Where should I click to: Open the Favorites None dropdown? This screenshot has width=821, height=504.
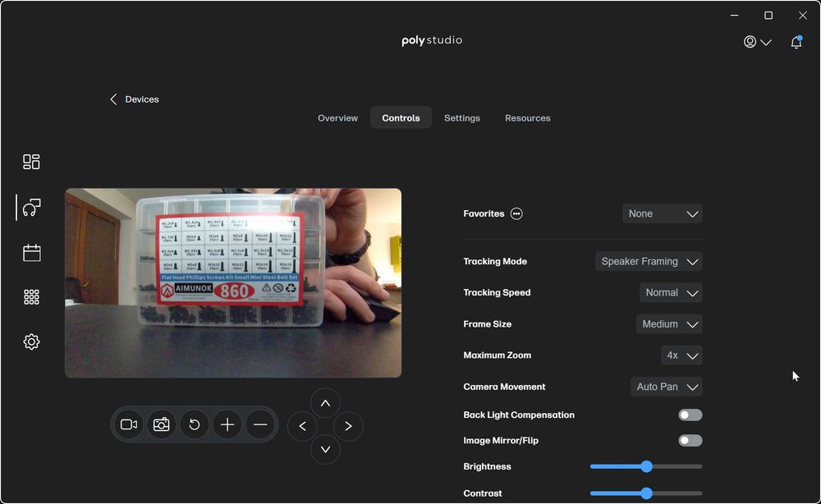click(663, 213)
